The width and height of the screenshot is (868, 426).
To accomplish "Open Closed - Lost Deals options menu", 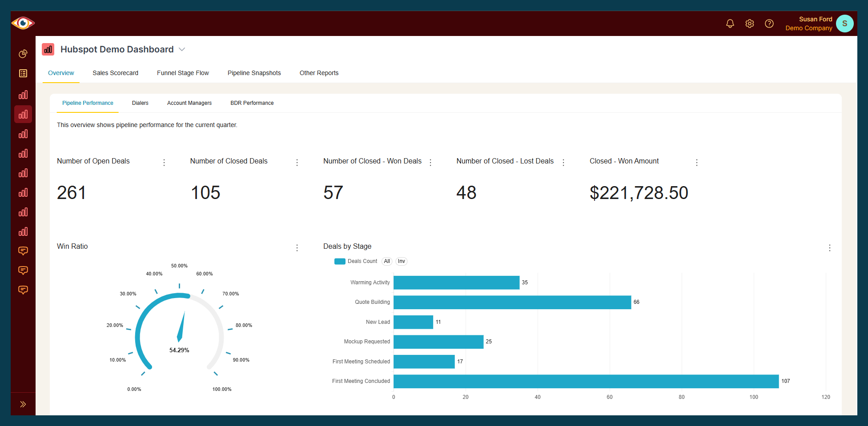I will coord(563,163).
